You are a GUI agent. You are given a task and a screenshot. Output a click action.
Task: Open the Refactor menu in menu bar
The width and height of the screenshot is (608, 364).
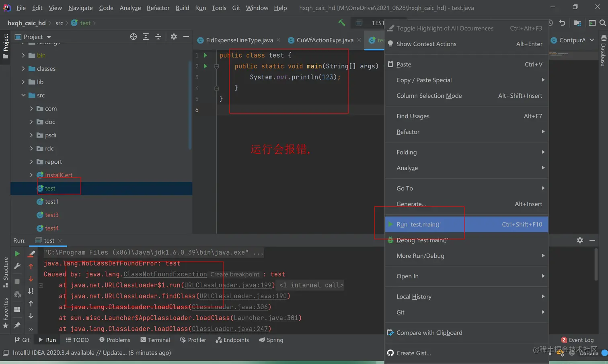pyautogui.click(x=158, y=8)
